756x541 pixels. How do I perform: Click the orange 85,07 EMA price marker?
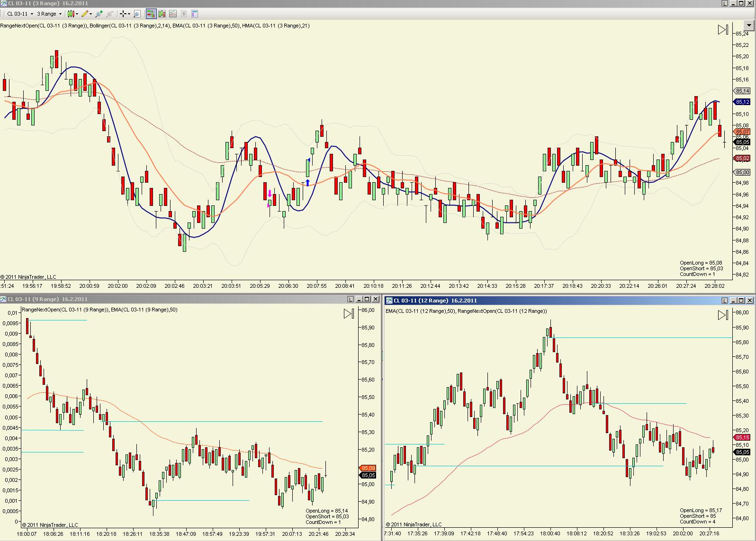coord(742,132)
